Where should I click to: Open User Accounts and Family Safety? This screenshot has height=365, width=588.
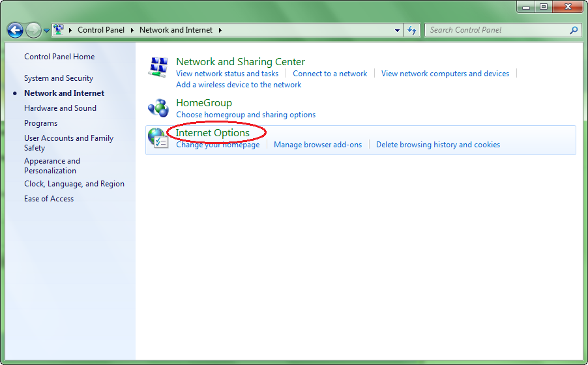tap(68, 143)
